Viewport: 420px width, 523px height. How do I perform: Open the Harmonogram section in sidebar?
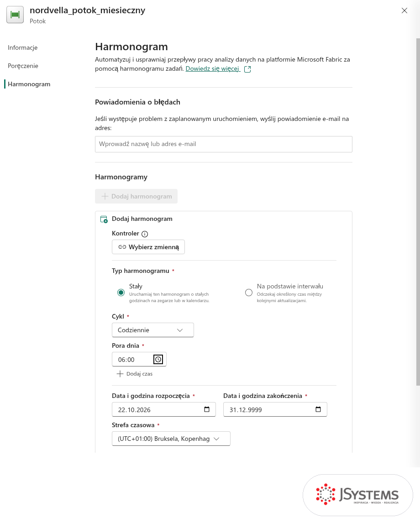29,84
